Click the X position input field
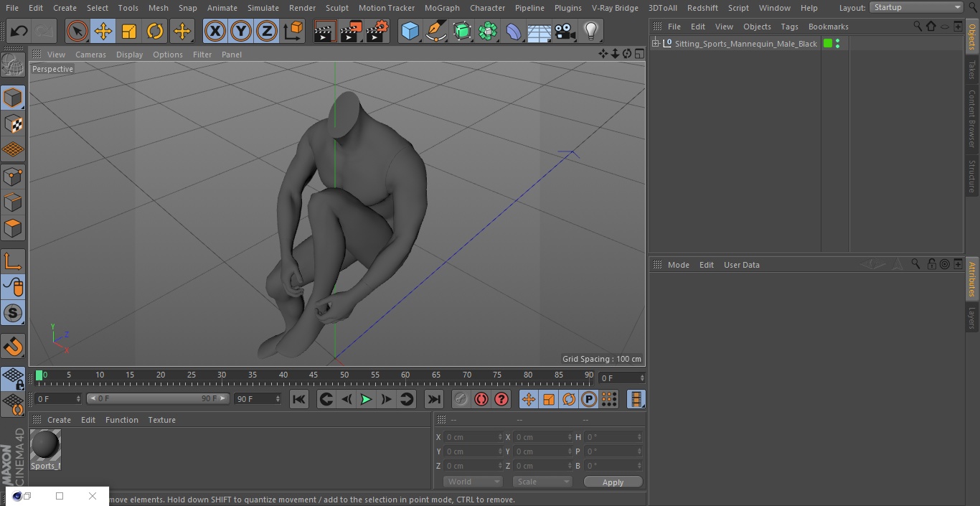980x506 pixels. pyautogui.click(x=472, y=437)
